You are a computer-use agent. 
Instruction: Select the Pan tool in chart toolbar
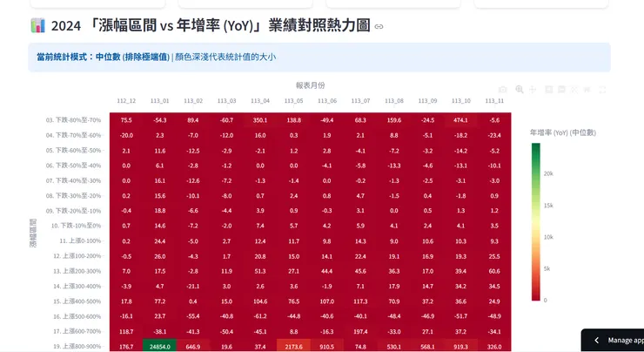[533, 89]
